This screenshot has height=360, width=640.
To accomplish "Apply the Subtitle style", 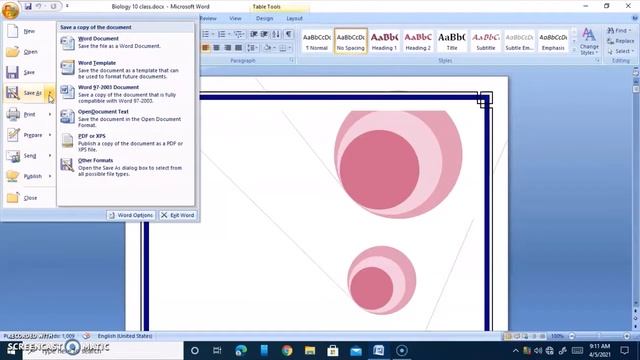I will [486, 41].
